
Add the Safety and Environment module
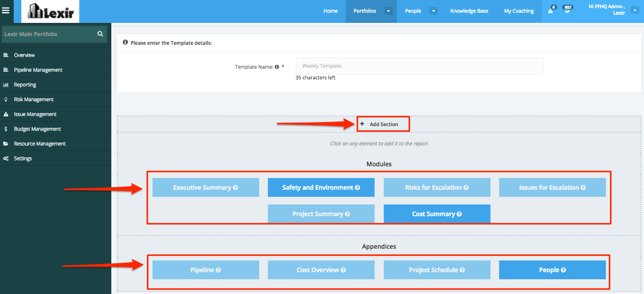[x=321, y=188]
